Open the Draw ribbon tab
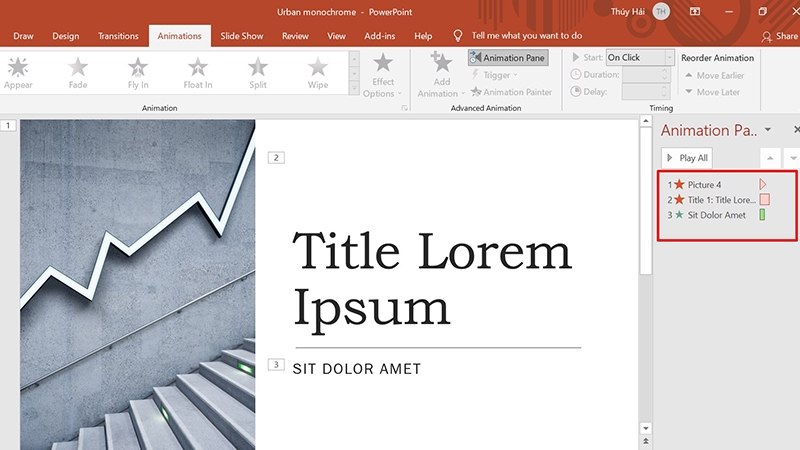Image resolution: width=800 pixels, height=450 pixels. point(23,36)
